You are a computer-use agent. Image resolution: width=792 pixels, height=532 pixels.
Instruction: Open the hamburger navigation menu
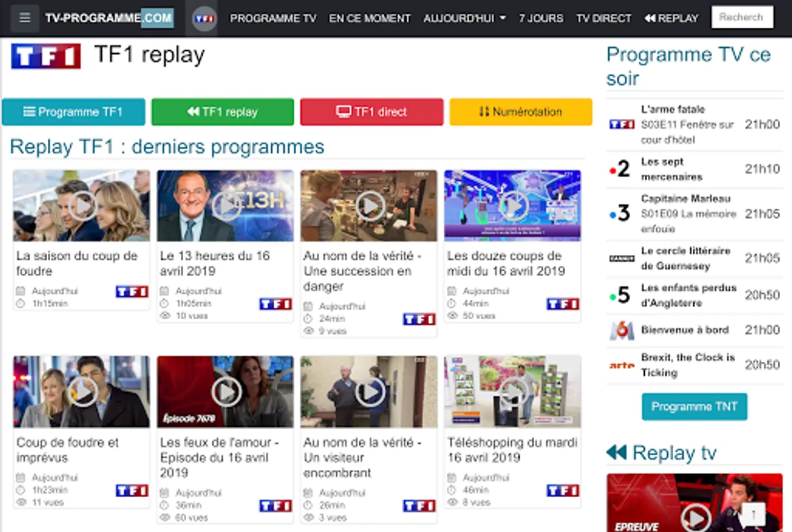pyautogui.click(x=24, y=17)
